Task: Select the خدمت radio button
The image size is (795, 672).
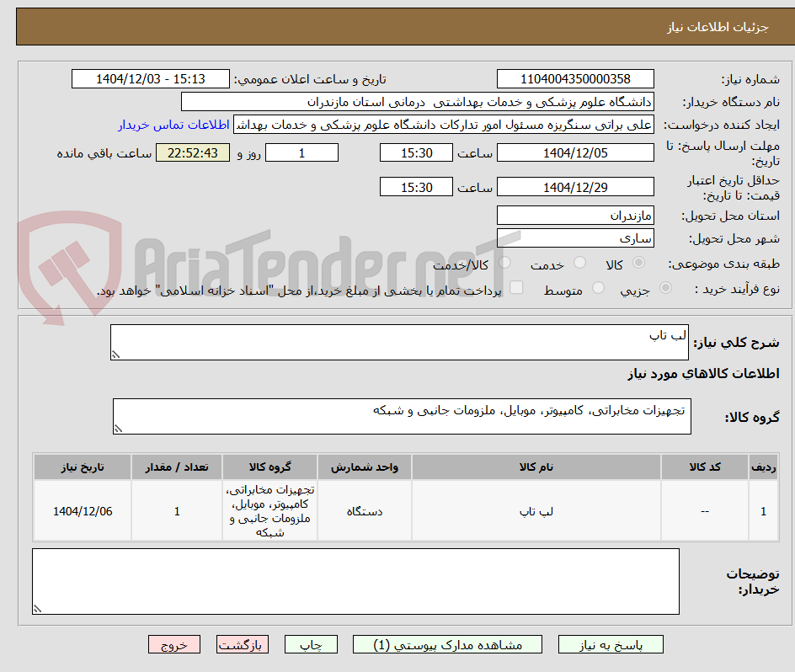Action: click(x=579, y=263)
